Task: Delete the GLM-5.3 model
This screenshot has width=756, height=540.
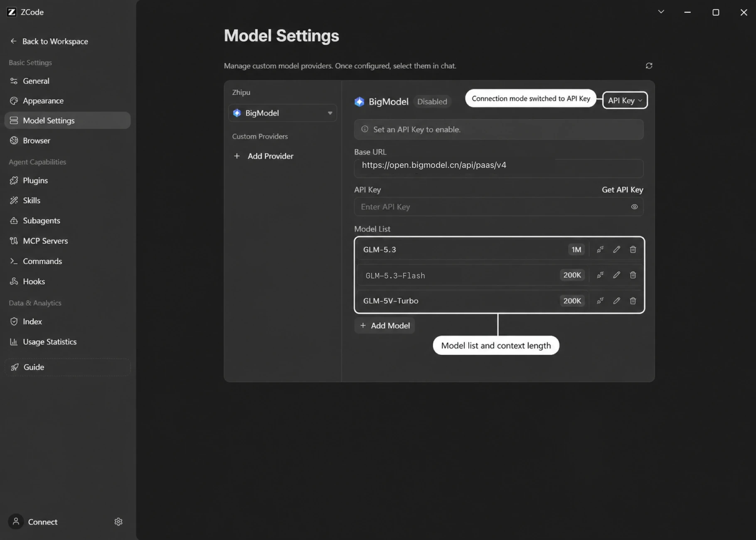Action: pos(633,249)
